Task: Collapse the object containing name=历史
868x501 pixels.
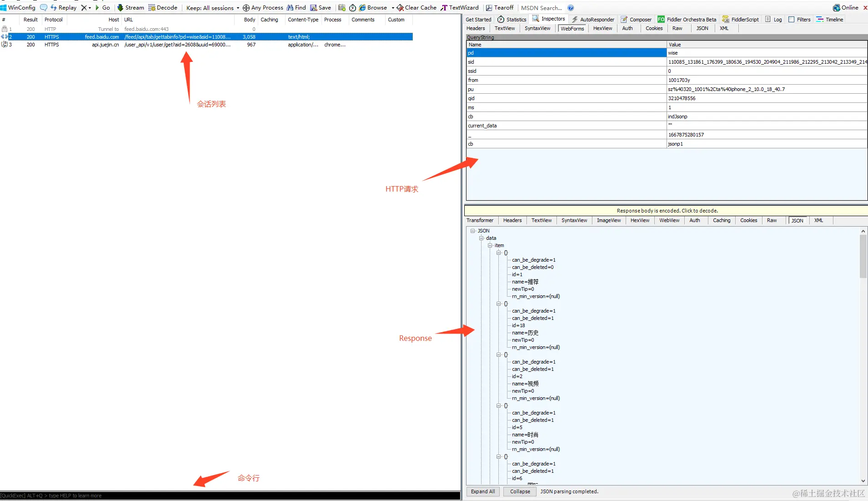Action: point(499,304)
